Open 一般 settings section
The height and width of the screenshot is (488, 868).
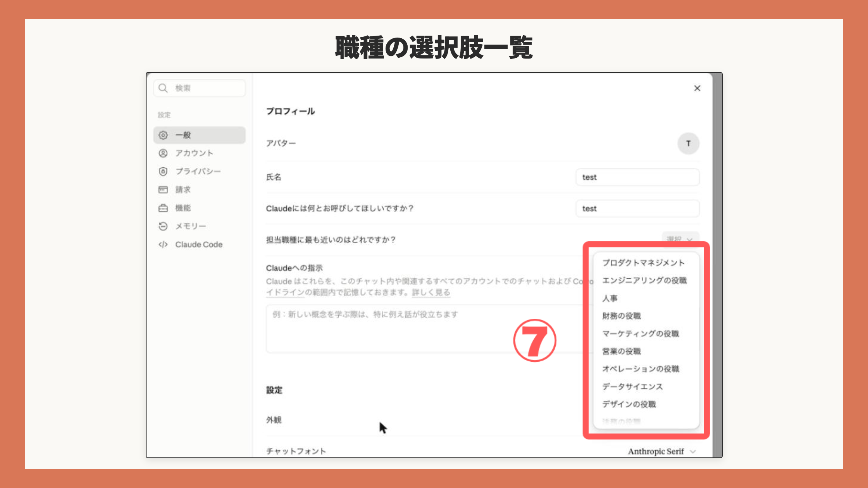click(200, 135)
